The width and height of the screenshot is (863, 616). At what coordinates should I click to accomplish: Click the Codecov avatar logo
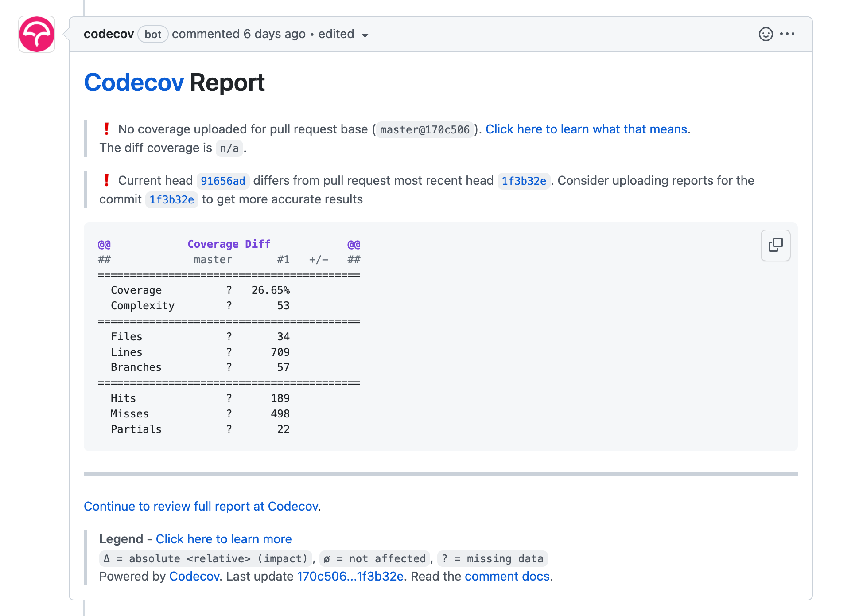tap(37, 34)
